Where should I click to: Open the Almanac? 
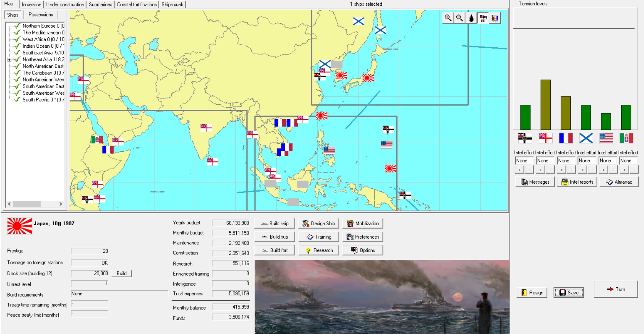[x=619, y=182]
